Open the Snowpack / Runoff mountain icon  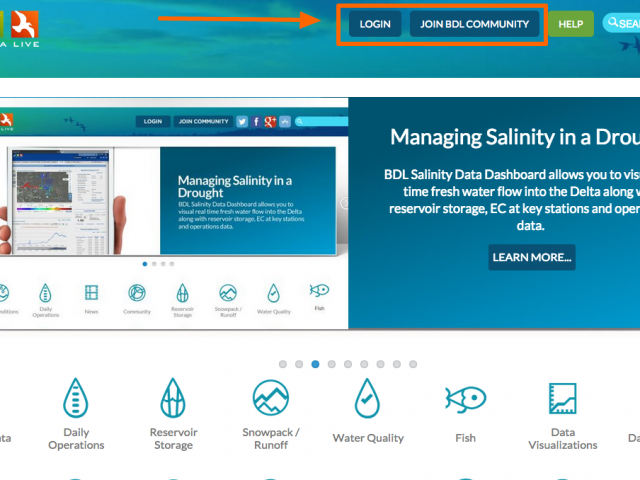point(271,398)
